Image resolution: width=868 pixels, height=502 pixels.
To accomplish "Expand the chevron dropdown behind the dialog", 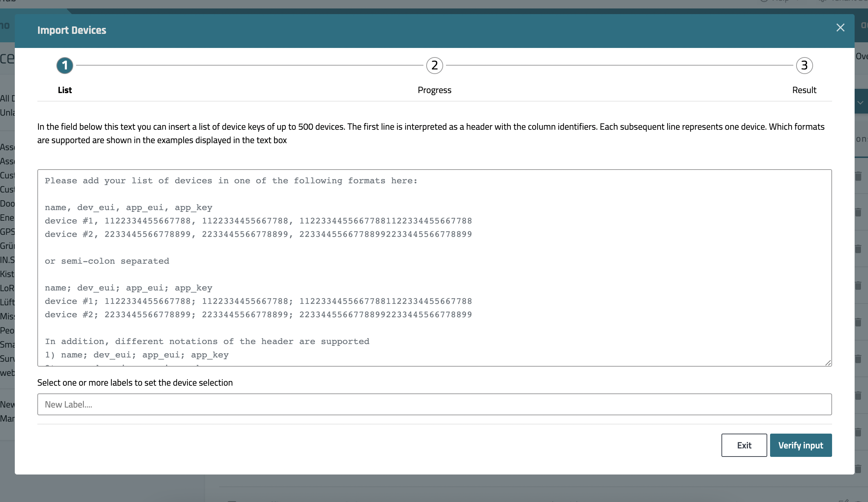I will click(x=860, y=103).
